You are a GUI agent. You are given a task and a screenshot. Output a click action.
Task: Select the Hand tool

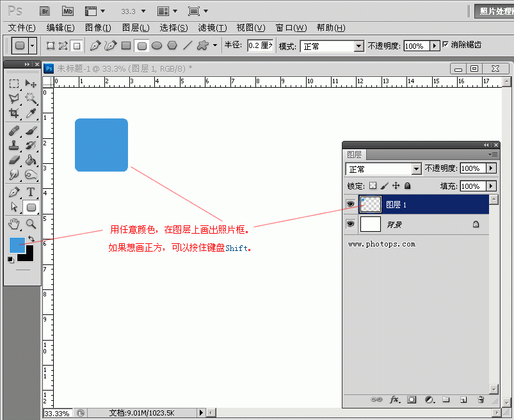[14, 224]
